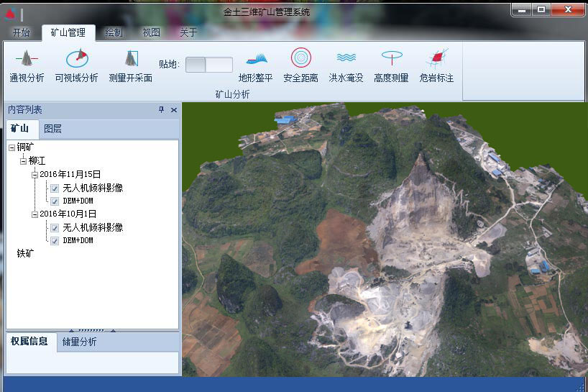
Task: Uncheck DEM+DOM under 2016年10月1日
Action: (55, 240)
